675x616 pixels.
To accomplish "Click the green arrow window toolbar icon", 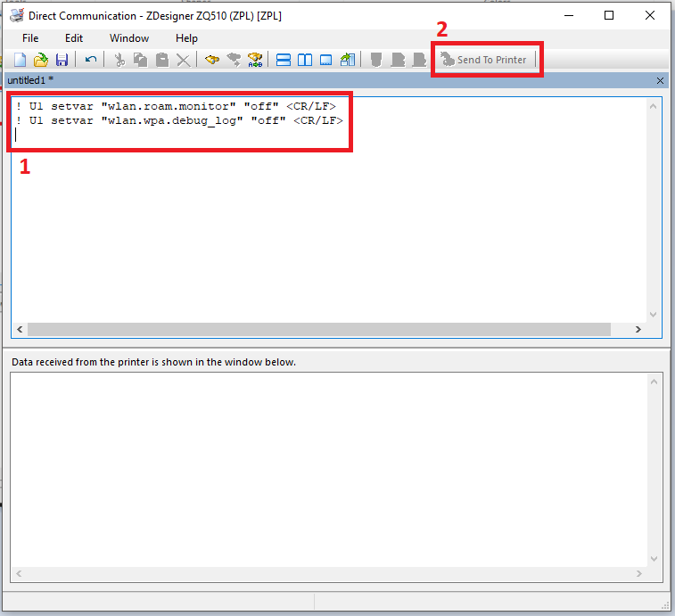I will click(x=348, y=60).
